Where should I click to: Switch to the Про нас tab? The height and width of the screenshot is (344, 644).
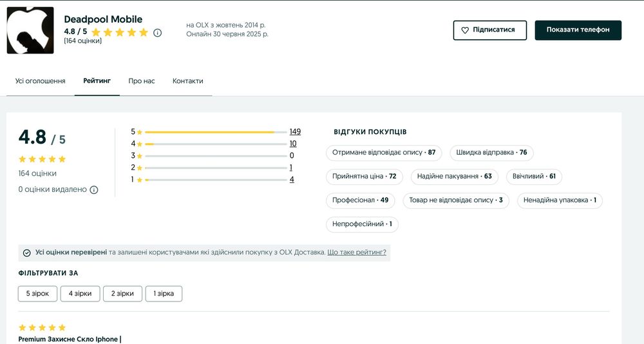coord(141,81)
